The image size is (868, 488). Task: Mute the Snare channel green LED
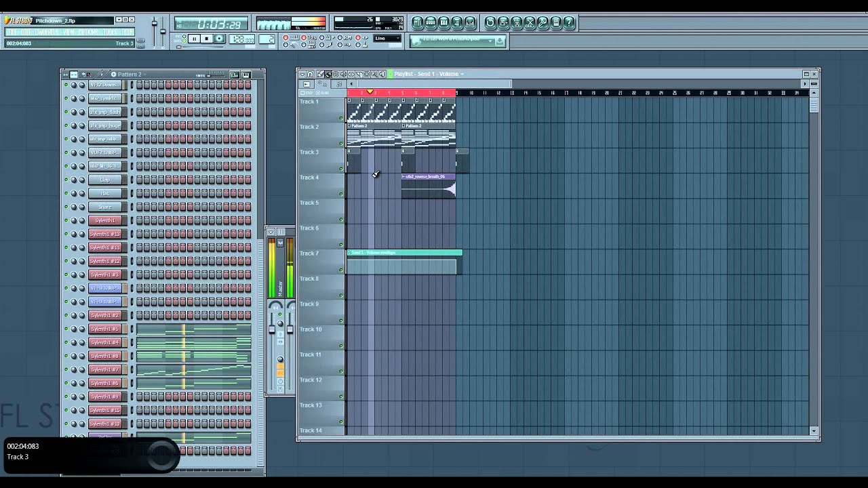coord(66,207)
